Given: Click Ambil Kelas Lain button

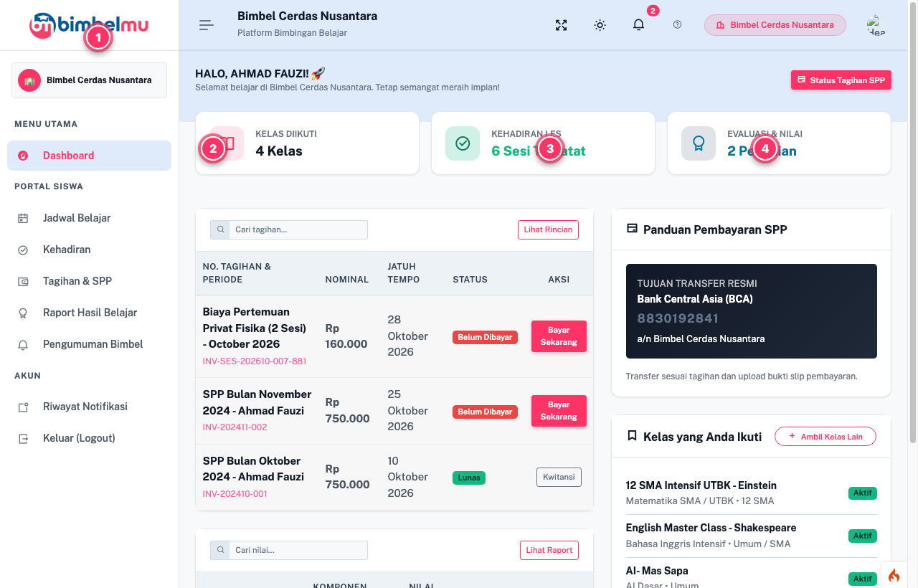Looking at the screenshot, I should pyautogui.click(x=825, y=437).
